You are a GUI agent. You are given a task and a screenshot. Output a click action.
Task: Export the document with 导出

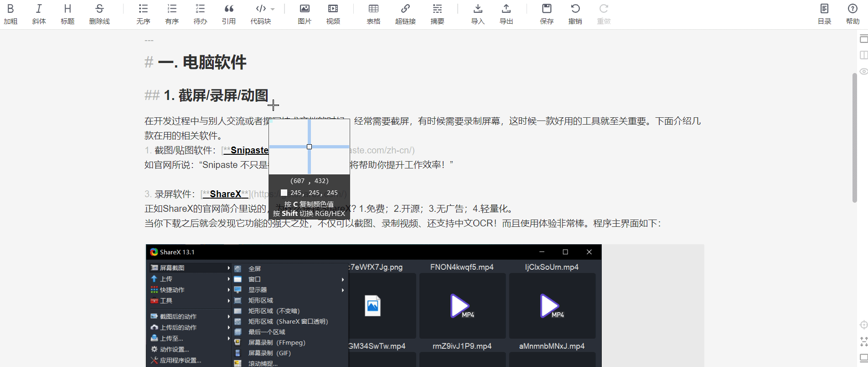coord(506,14)
